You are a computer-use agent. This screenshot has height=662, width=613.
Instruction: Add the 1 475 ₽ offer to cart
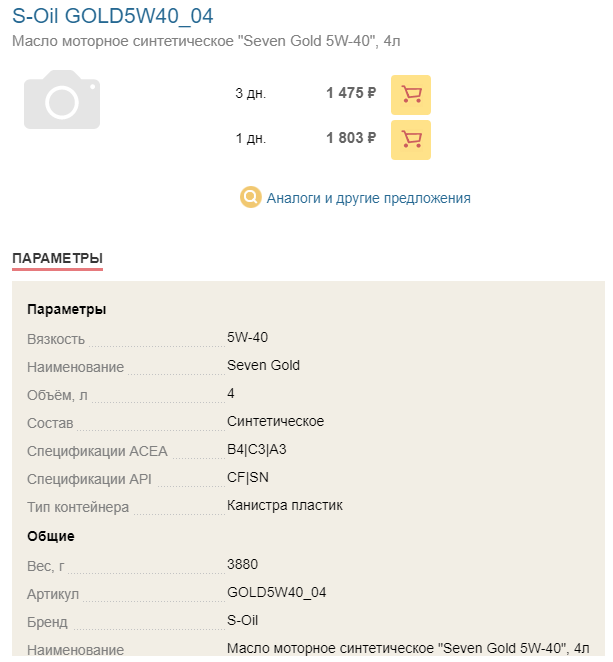coord(410,95)
